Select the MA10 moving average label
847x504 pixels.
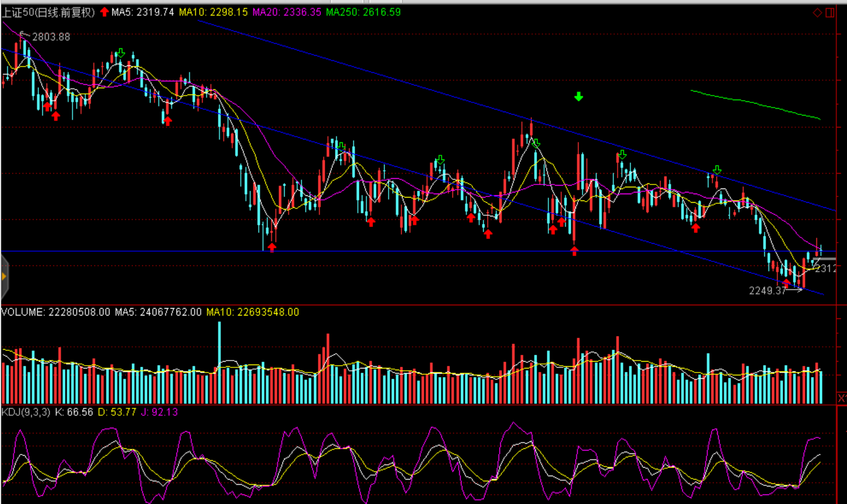(213, 12)
